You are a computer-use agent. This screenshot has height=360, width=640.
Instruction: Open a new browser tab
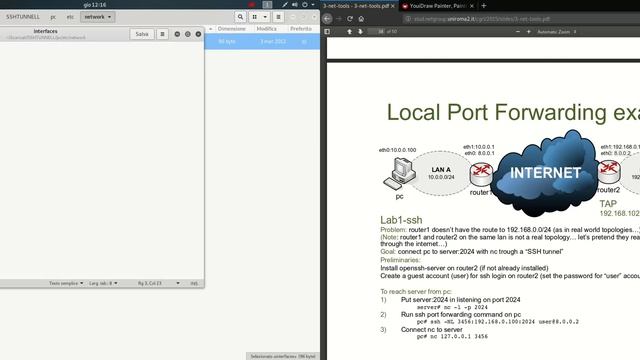[484, 6]
